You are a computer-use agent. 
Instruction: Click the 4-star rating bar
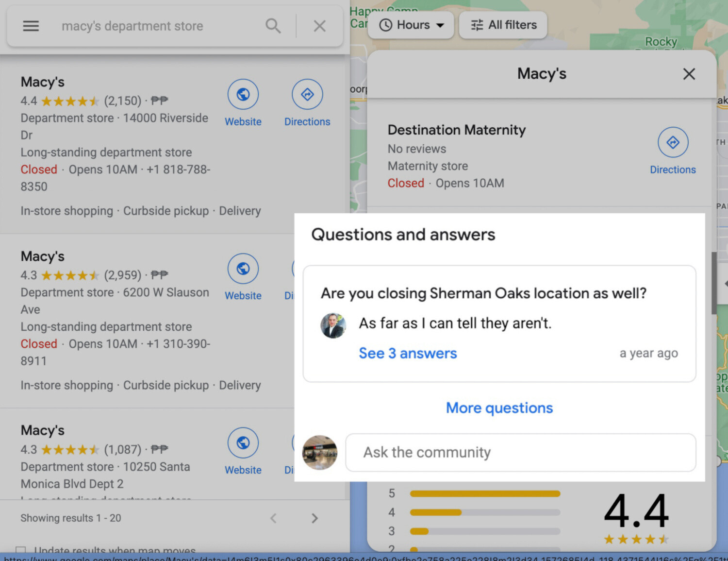pyautogui.click(x=485, y=512)
